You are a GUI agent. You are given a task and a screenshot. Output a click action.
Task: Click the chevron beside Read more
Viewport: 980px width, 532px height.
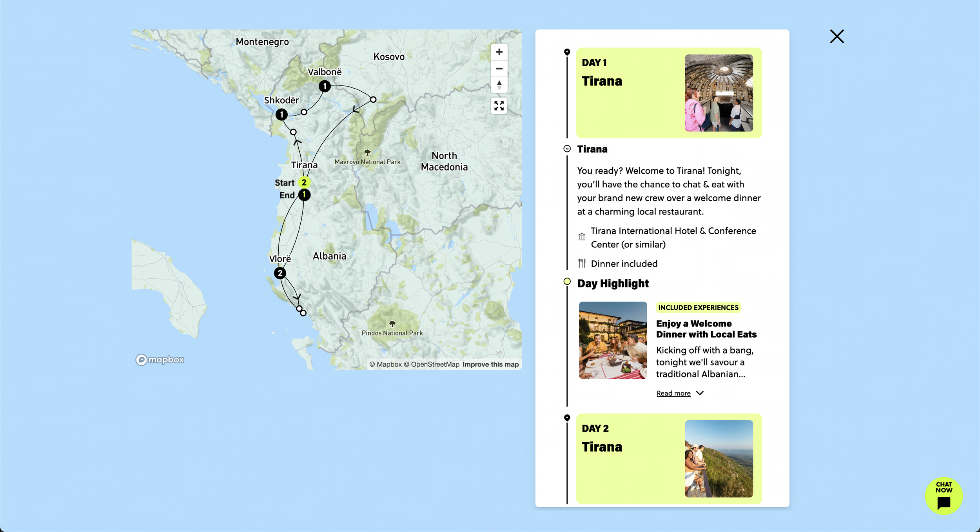tap(700, 393)
